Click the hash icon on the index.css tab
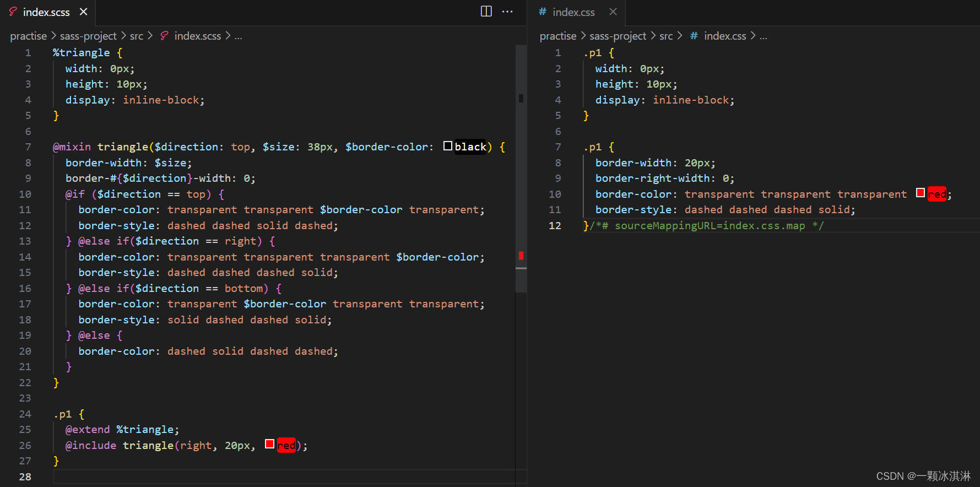The width and height of the screenshot is (980, 487). coord(543,12)
